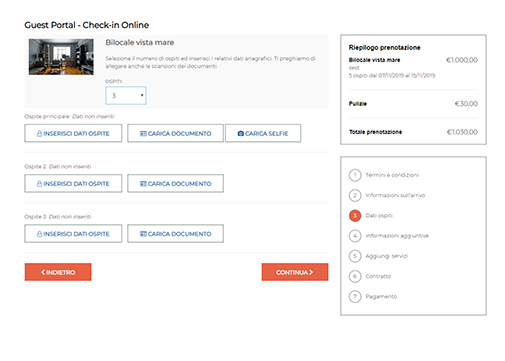Go back with the Indietro button

[x=58, y=272]
